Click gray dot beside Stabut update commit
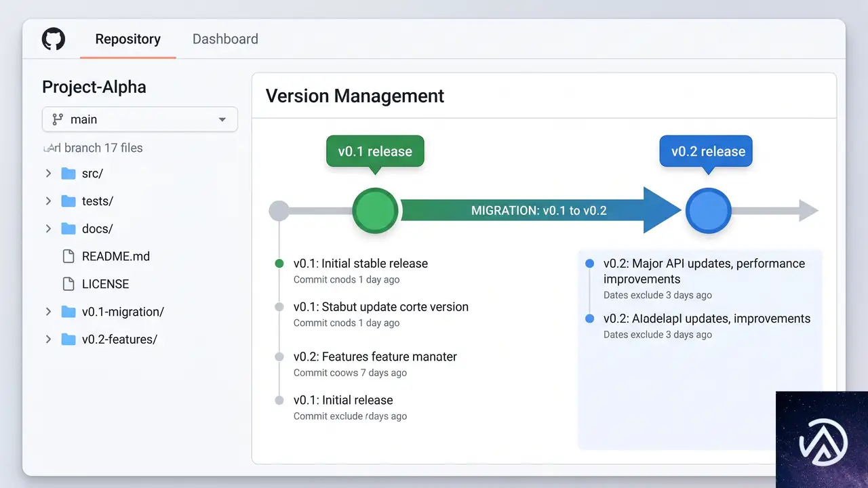Image resolution: width=868 pixels, height=488 pixels. 279,307
